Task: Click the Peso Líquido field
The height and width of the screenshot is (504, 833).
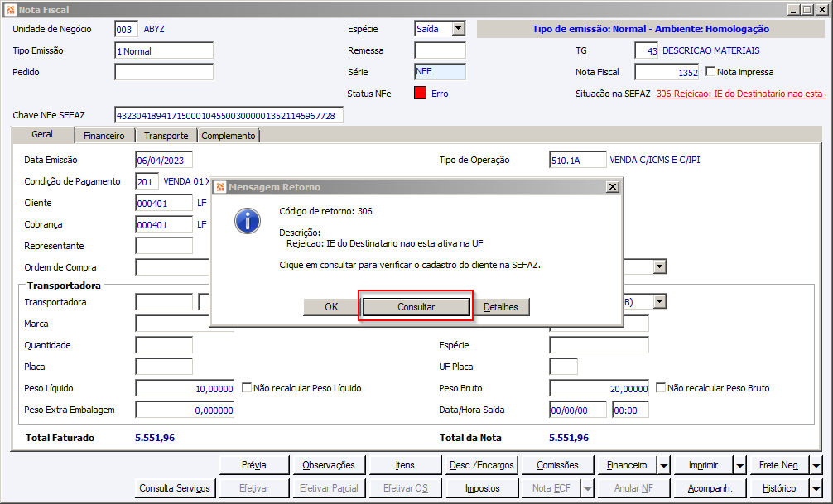Action: (x=185, y=388)
